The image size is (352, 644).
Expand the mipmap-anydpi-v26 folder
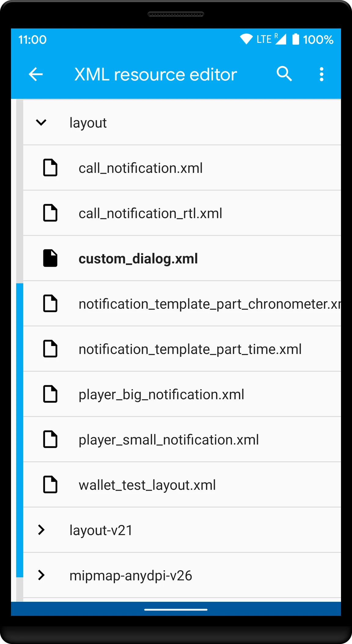[182, 575]
